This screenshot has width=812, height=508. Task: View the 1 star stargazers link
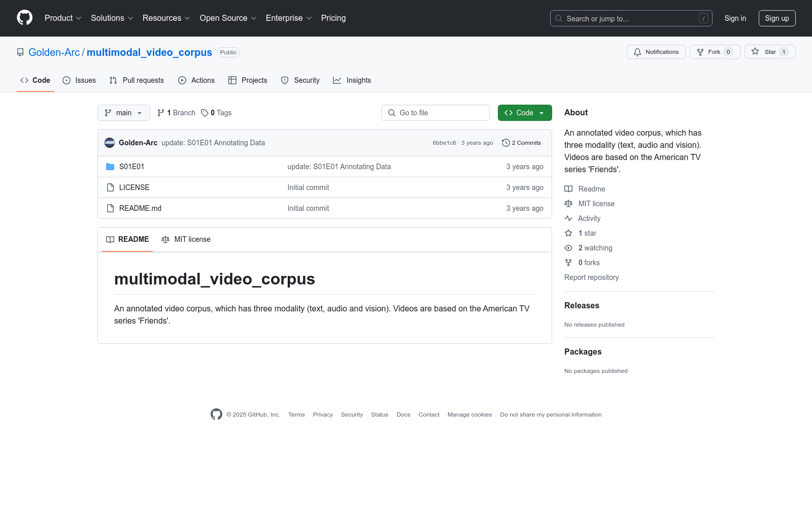tap(581, 233)
